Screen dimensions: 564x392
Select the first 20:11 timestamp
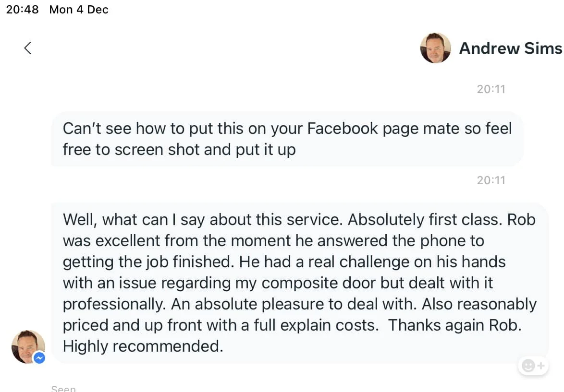(491, 89)
